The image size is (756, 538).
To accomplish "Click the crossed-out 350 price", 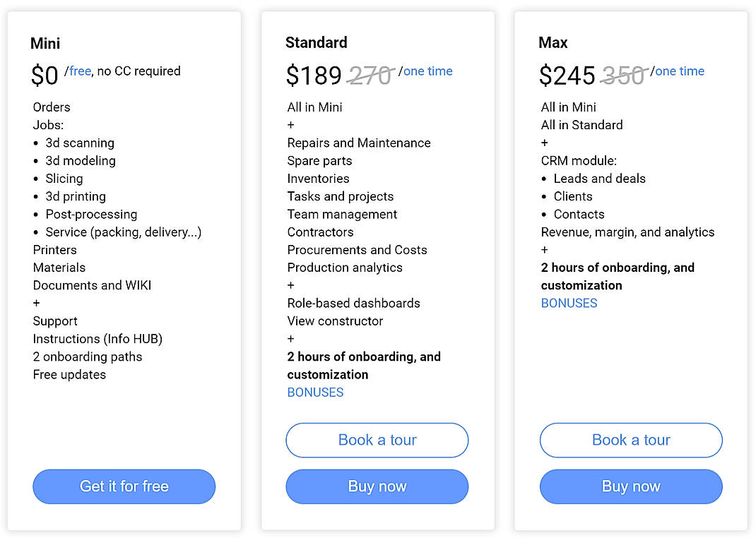I will (x=622, y=73).
